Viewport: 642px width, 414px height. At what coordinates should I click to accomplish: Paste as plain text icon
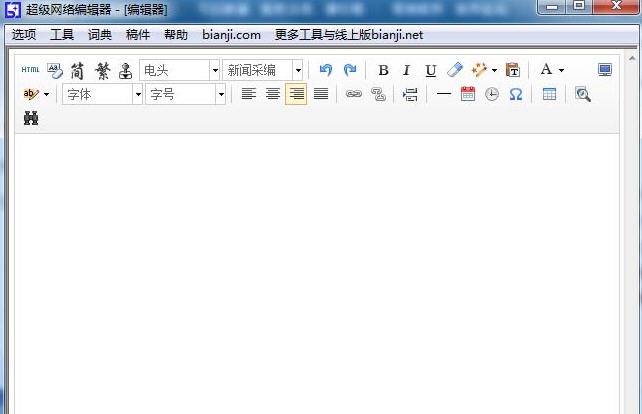tap(513, 70)
